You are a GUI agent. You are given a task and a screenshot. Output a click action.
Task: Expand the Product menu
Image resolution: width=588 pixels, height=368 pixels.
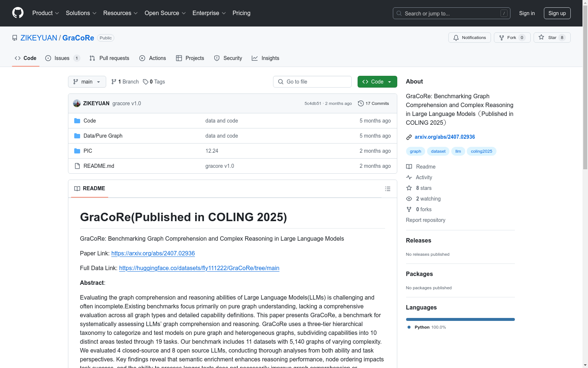pyautogui.click(x=46, y=13)
